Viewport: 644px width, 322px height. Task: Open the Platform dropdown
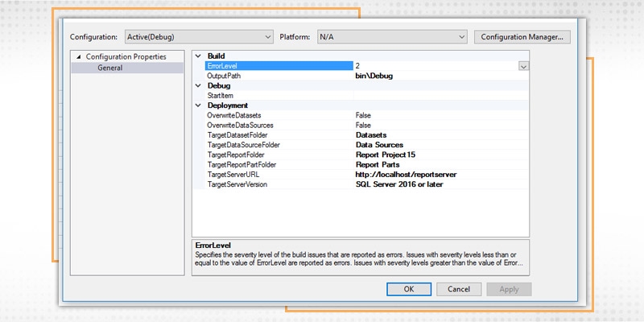click(x=391, y=37)
